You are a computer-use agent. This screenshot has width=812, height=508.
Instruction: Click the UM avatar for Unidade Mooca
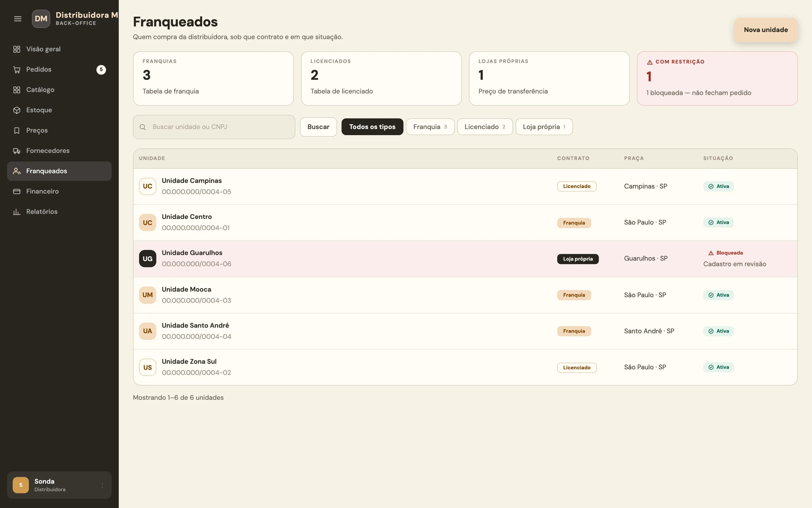point(148,295)
